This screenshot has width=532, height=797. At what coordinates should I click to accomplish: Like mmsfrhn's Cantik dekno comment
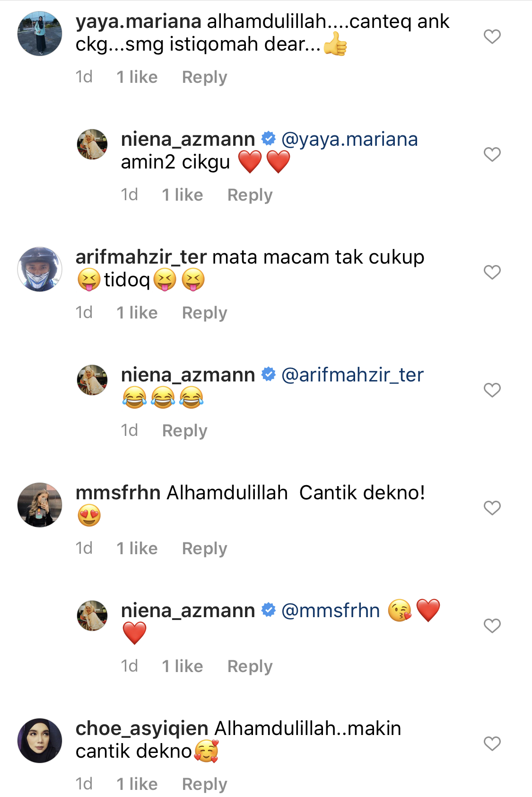click(x=492, y=508)
